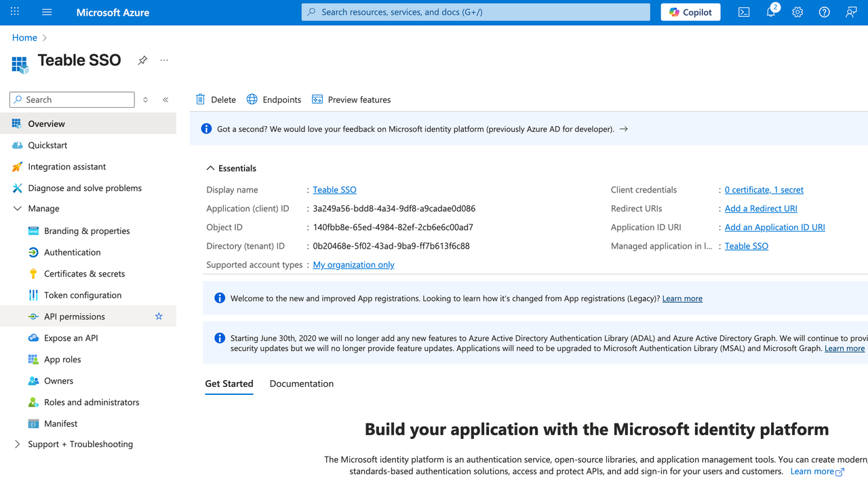This screenshot has width=868, height=502.
Task: Click the Diagnose and solve problems wrench icon
Action: (x=17, y=188)
